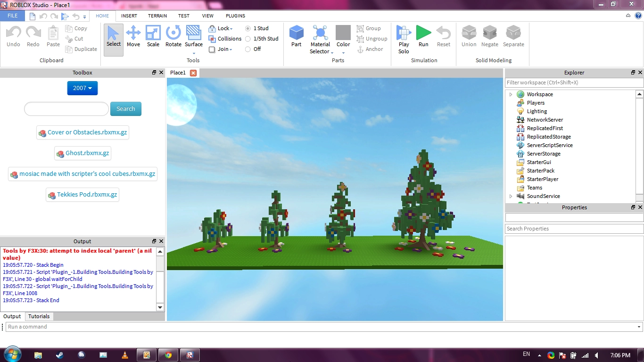Expand the SoundService tree node
This screenshot has height=362, width=644.
point(511,196)
